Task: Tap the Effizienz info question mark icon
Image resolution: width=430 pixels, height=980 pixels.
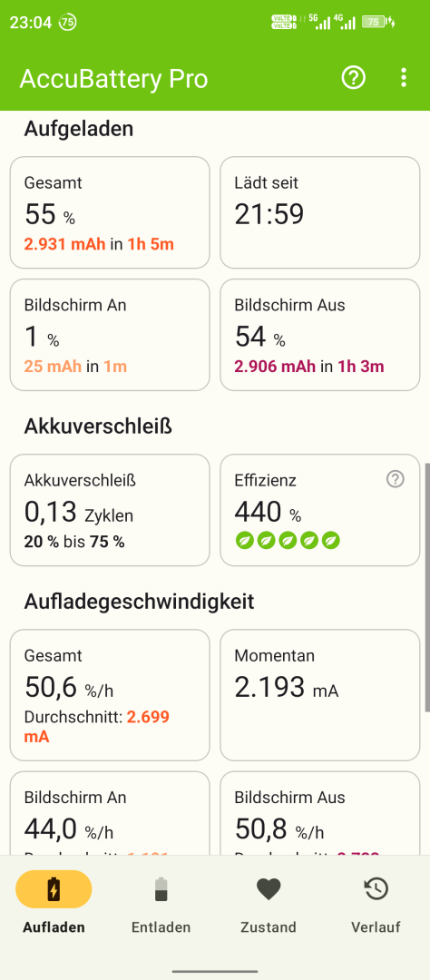Action: coord(395,479)
